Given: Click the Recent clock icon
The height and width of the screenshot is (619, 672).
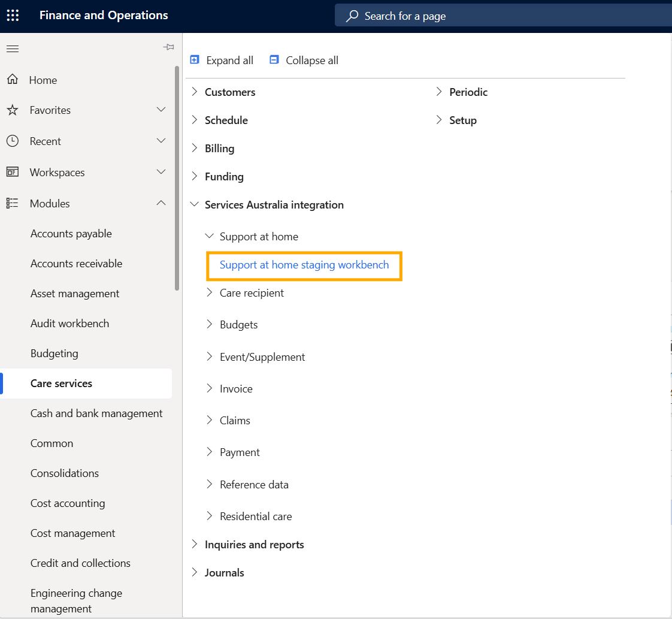Looking at the screenshot, I should pos(13,141).
